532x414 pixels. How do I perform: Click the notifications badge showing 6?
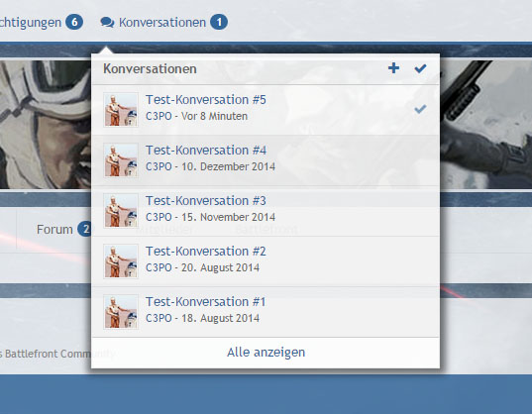point(74,23)
